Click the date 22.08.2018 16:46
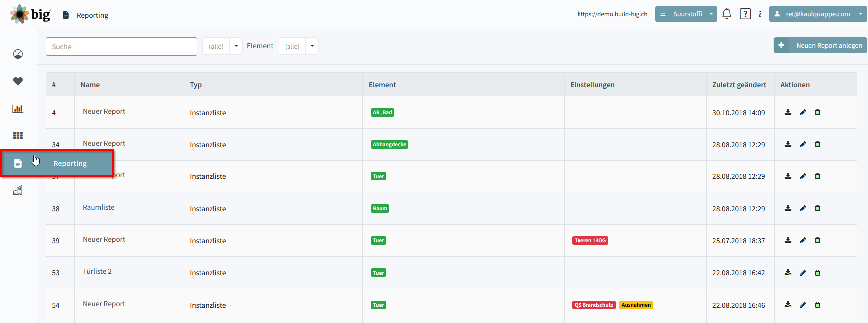 pyautogui.click(x=738, y=305)
